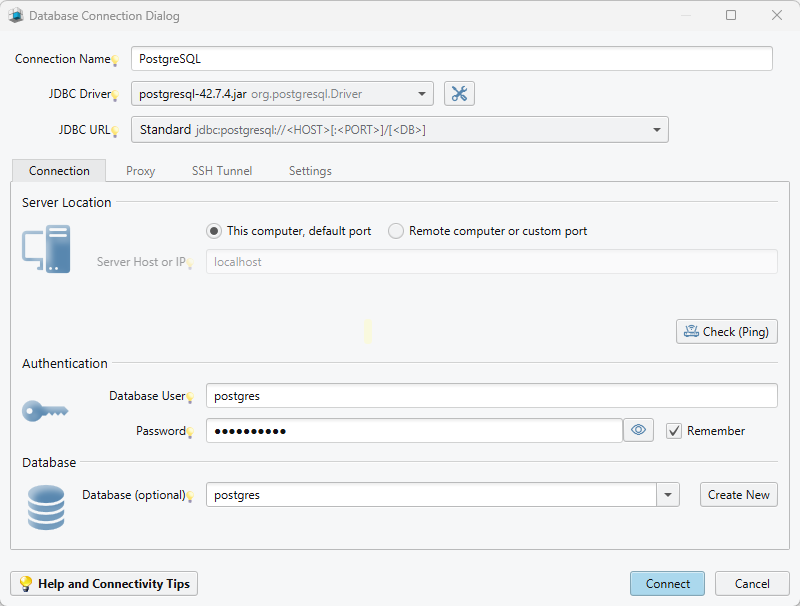Image resolution: width=800 pixels, height=606 pixels.
Task: Select Remote computer or custom port
Action: point(396,230)
